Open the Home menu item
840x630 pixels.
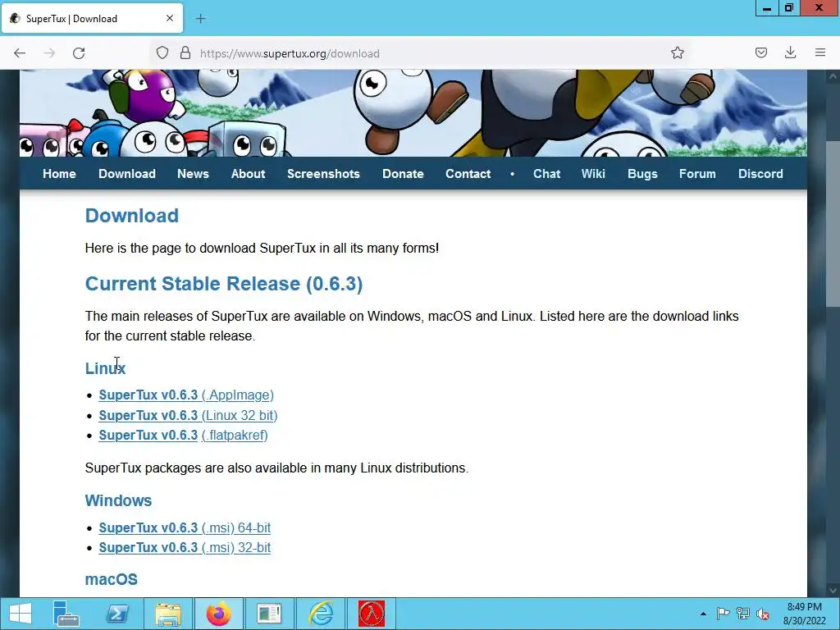point(59,174)
